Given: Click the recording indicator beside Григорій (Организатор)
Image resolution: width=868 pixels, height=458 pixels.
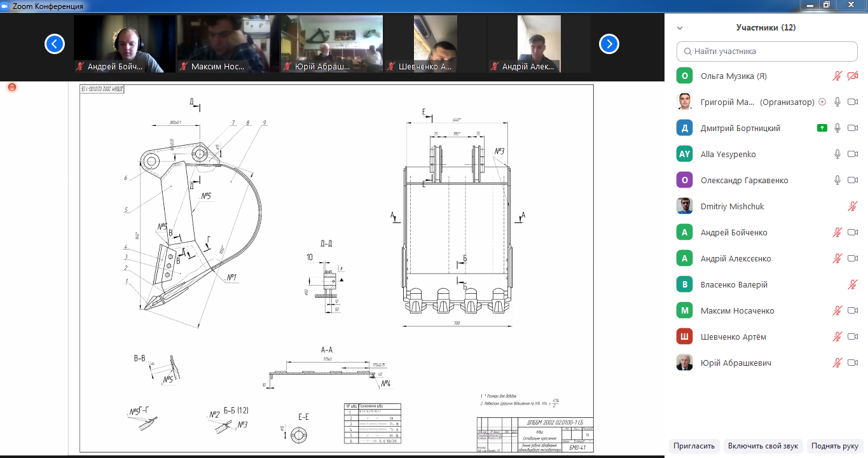Looking at the screenshot, I should click(x=822, y=102).
